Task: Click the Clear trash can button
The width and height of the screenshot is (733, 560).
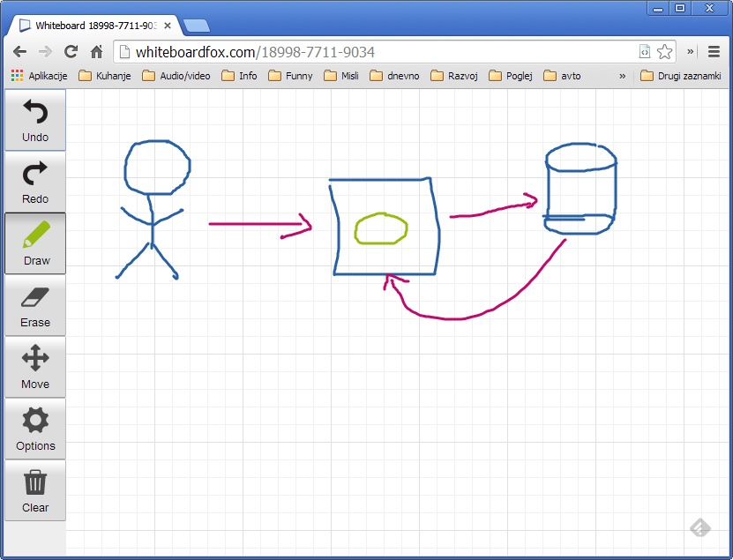Action: pos(35,490)
